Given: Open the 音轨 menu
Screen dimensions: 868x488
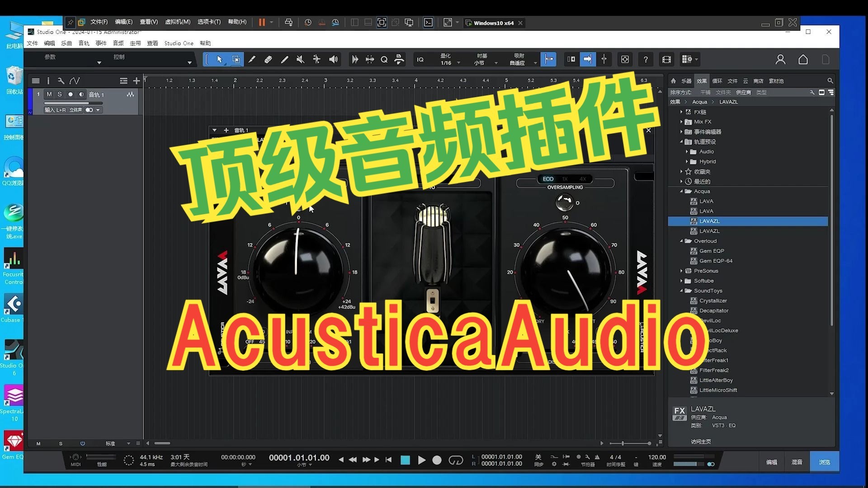Looking at the screenshot, I should point(84,43).
